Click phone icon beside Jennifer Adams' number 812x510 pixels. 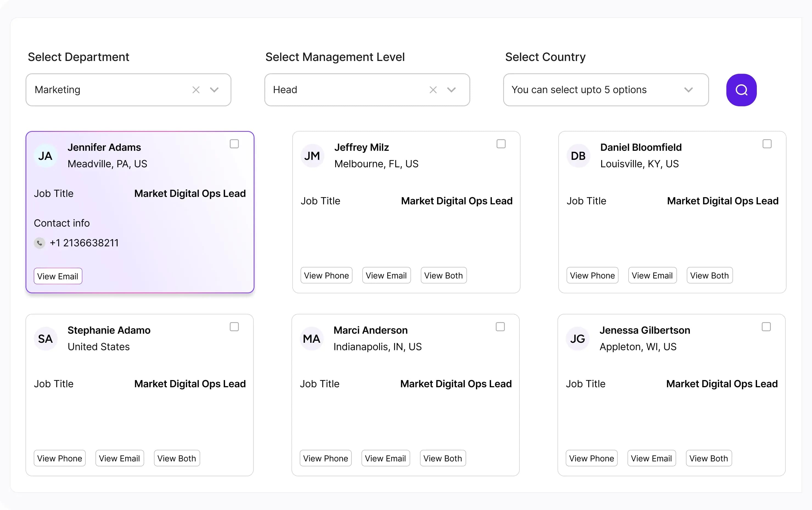click(40, 243)
